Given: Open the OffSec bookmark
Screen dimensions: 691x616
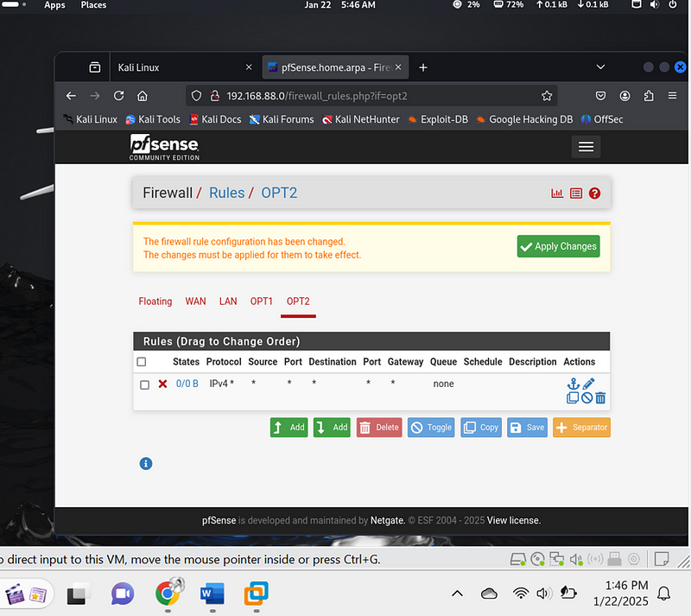Looking at the screenshot, I should [602, 119].
